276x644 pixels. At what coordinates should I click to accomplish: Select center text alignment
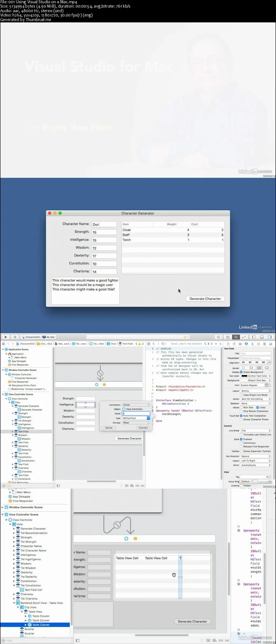pos(250,362)
